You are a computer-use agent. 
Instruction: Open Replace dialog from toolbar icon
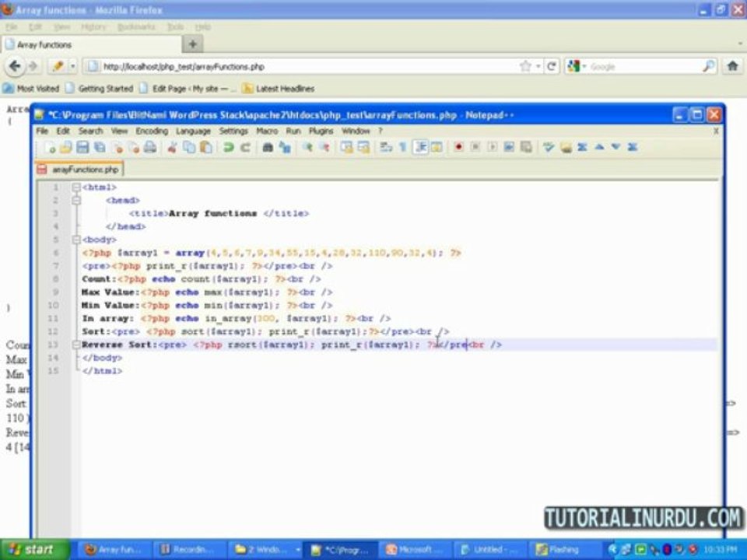tap(285, 148)
